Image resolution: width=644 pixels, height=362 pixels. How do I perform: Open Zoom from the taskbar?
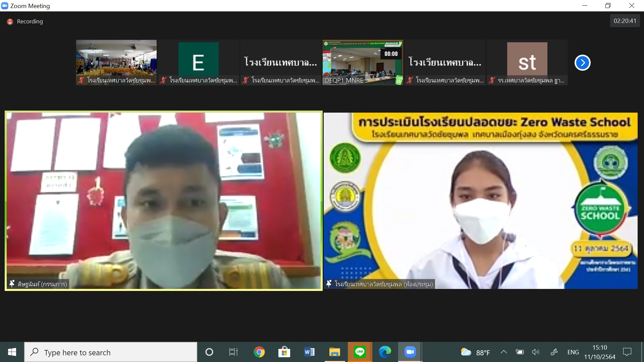[410, 352]
